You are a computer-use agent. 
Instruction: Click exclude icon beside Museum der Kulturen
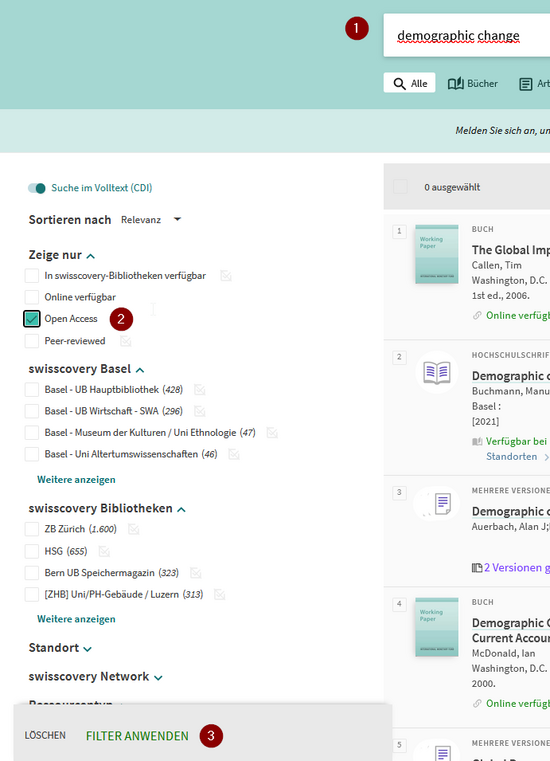(x=272, y=433)
